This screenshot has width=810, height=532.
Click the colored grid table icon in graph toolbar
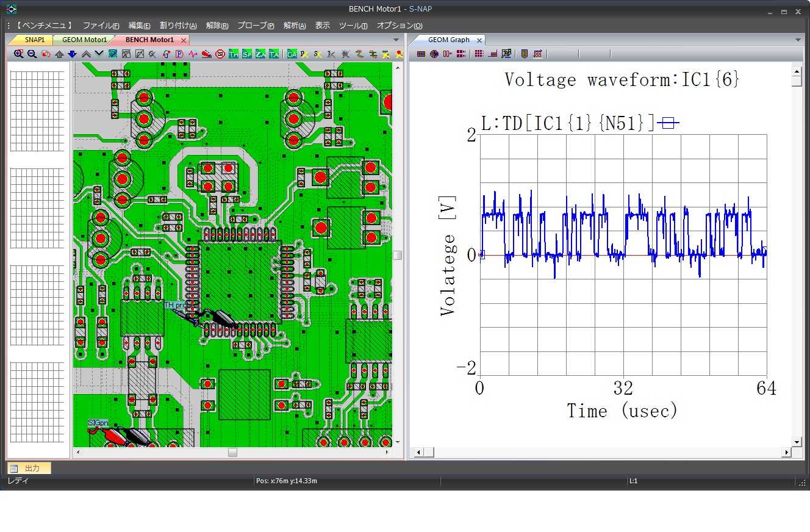[x=421, y=54]
